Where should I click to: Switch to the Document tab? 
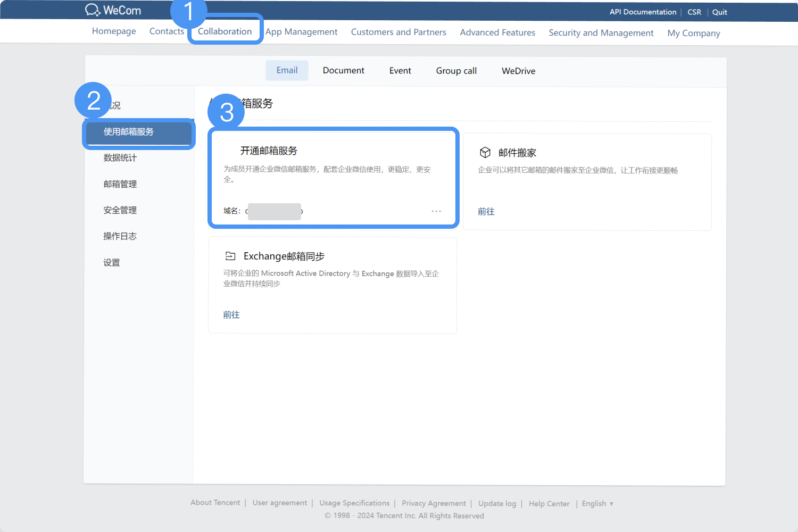point(344,70)
